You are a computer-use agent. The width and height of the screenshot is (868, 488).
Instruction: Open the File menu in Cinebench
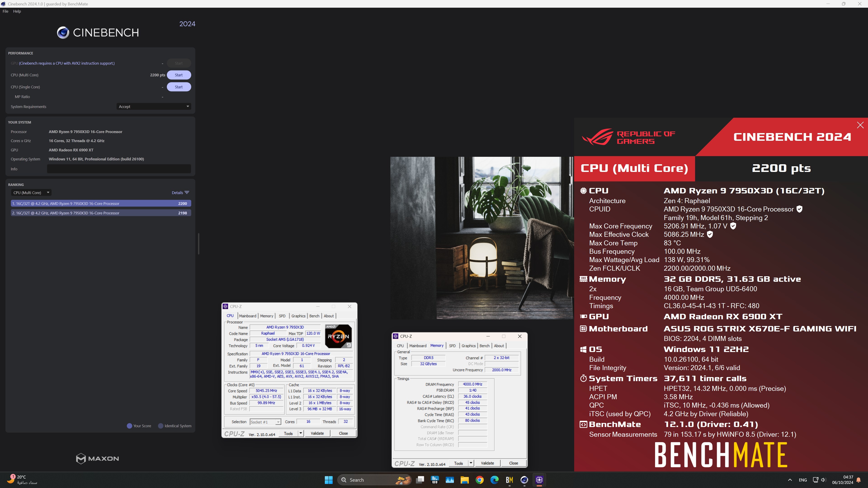5,11
